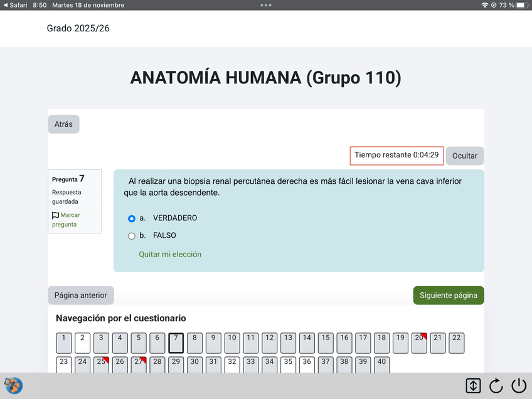
Task: Navigate to question 1
Action: (64, 343)
